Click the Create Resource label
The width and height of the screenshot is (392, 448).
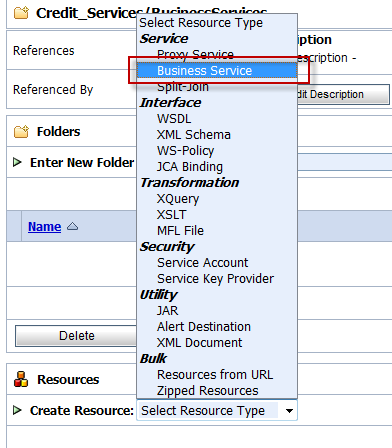click(82, 410)
